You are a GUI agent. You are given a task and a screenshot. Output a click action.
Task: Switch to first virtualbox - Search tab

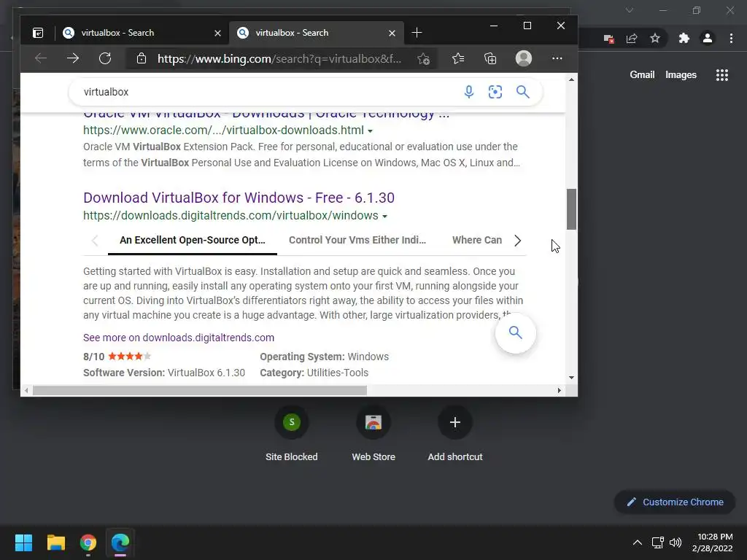coord(141,33)
